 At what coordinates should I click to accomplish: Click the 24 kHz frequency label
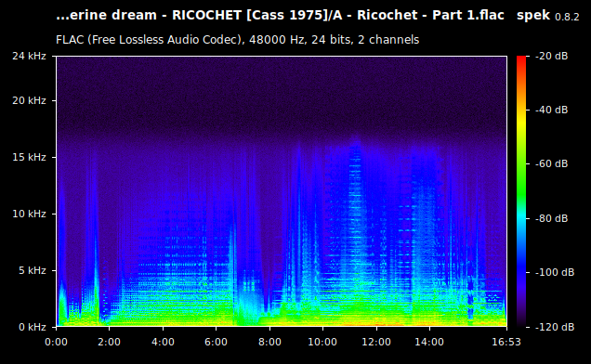pos(29,56)
